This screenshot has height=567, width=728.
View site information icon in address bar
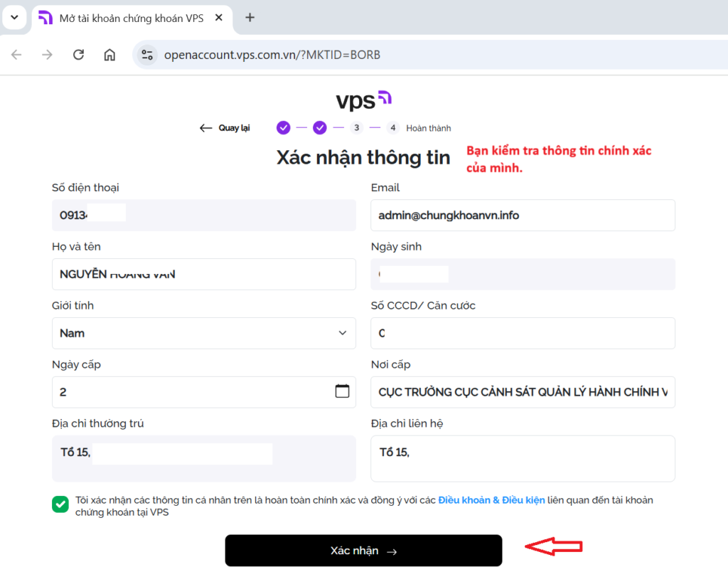tap(147, 55)
